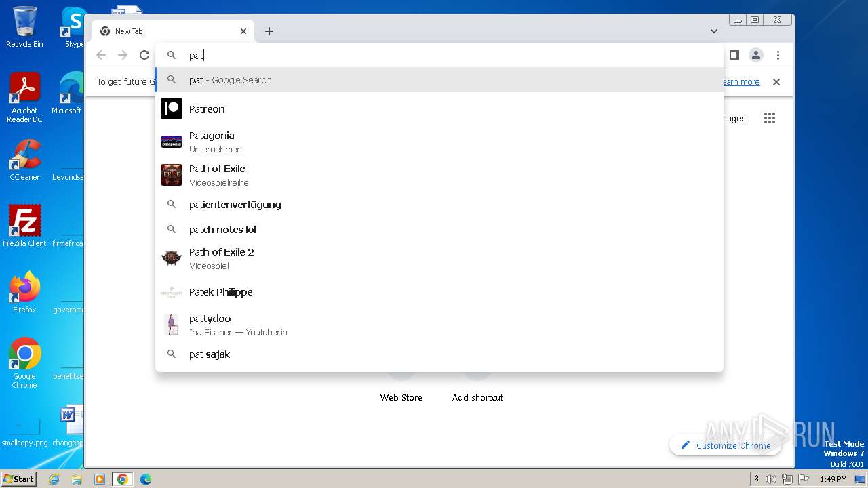Open the network status tray icon

(x=787, y=479)
